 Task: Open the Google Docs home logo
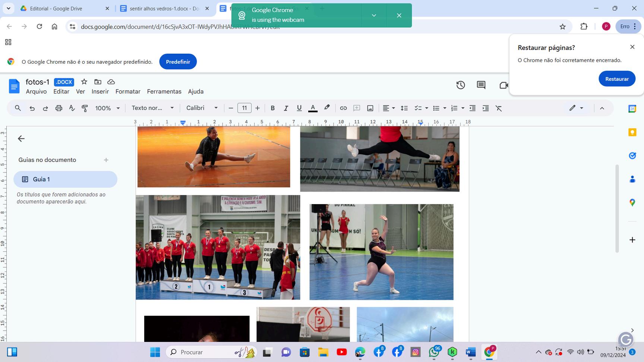pyautogui.click(x=14, y=86)
